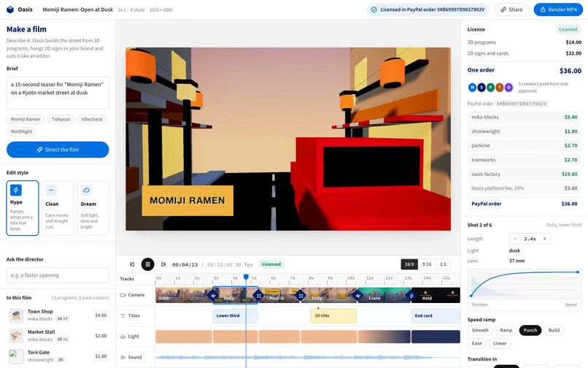Screen dimensions: 588x368
Task: Choose the Ramp speed ramp
Action: click(506, 331)
